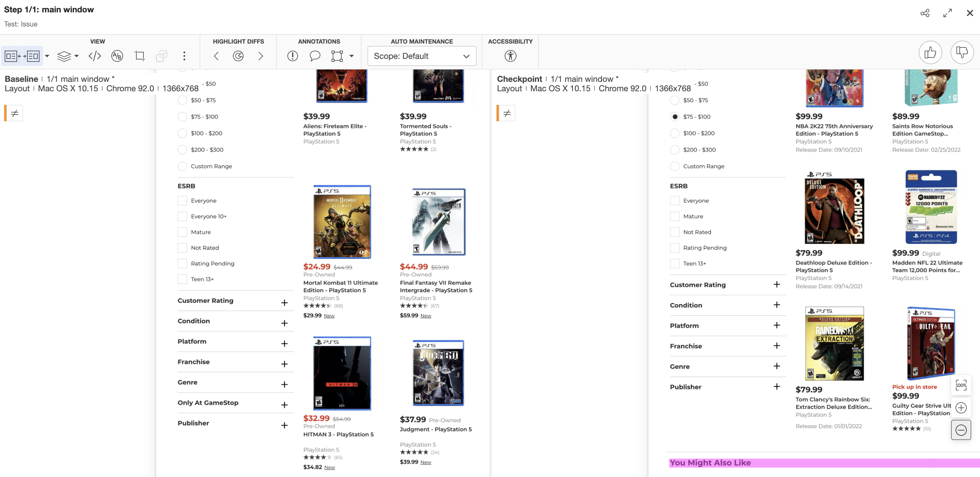This screenshot has height=477, width=980.
Task: Open the vertical three-dot more options menu
Action: (x=184, y=56)
